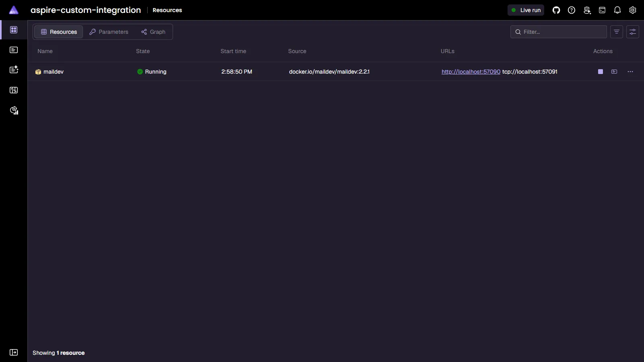Click the Live run status button

click(526, 10)
